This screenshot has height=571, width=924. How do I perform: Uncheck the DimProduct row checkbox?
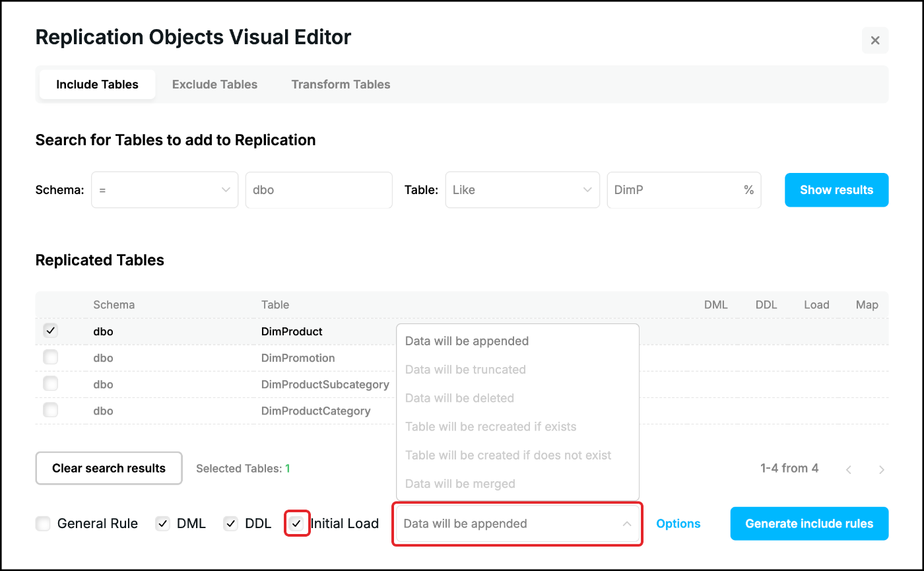pyautogui.click(x=50, y=331)
